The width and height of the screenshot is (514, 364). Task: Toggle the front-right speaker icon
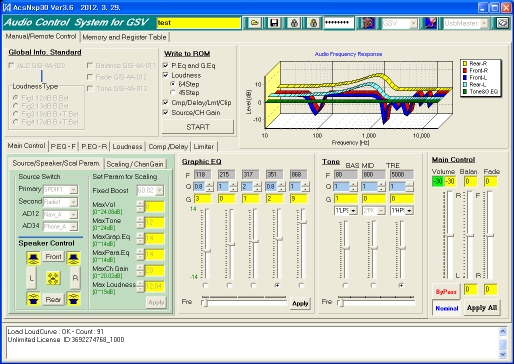tap(73, 258)
